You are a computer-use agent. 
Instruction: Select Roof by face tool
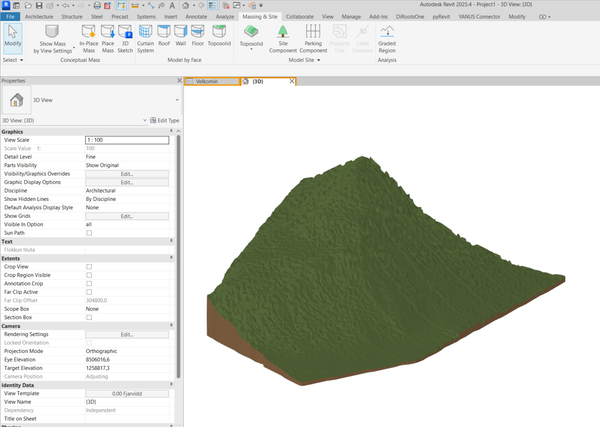pos(164,35)
